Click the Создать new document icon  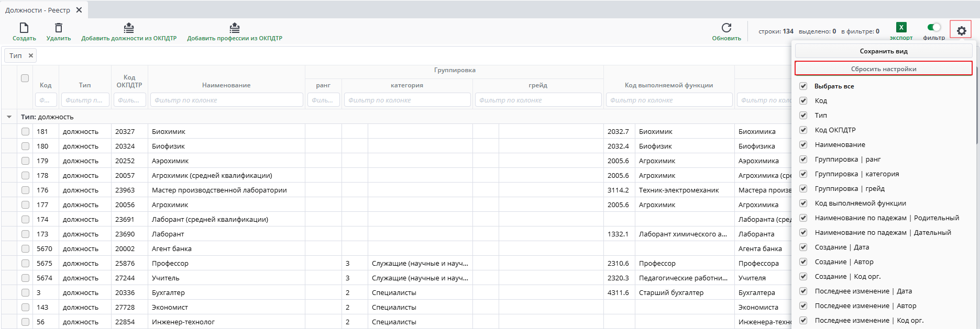24,28
